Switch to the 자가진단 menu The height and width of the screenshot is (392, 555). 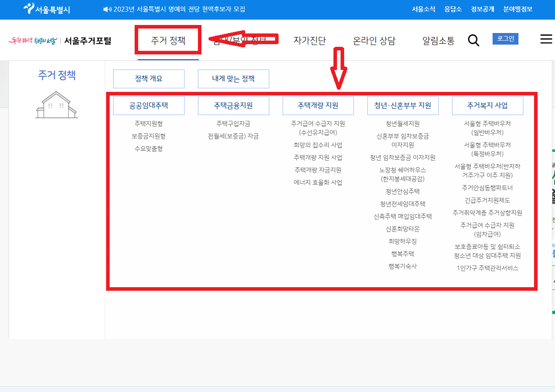[x=310, y=40]
